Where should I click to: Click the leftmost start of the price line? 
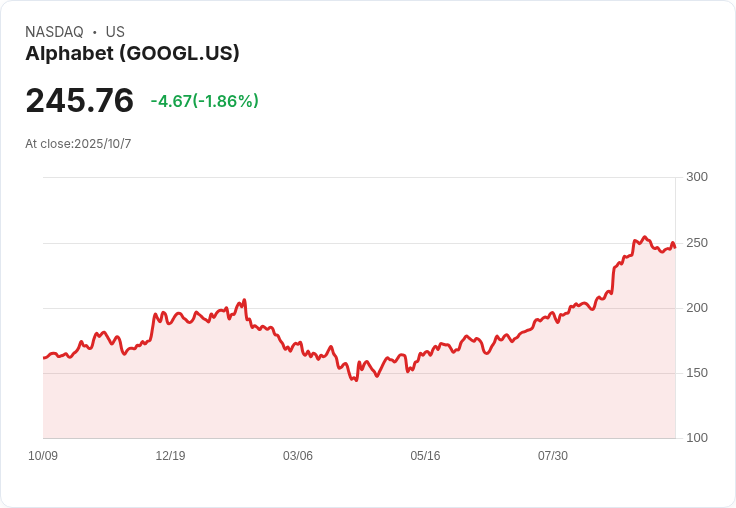coord(44,357)
